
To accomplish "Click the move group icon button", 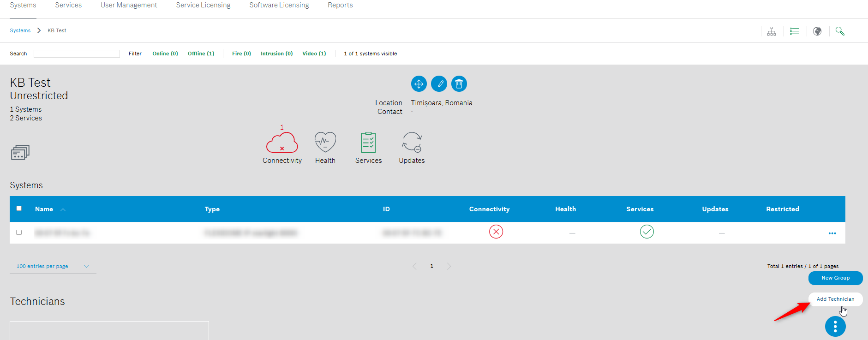I will (419, 84).
